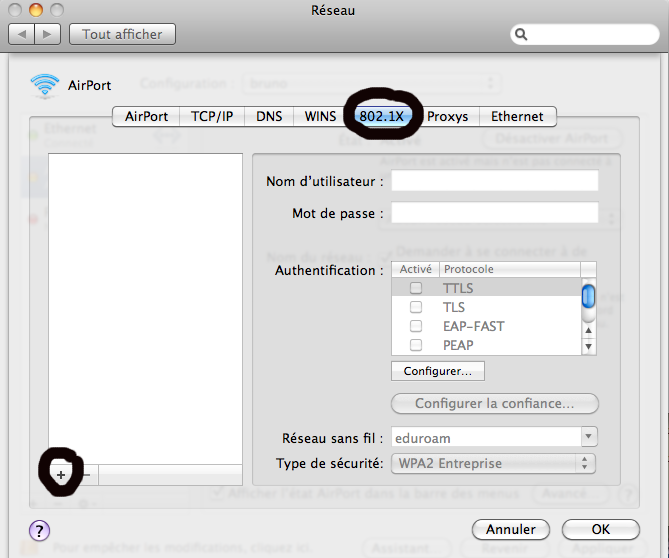This screenshot has height=558, width=669.
Task: Check the PEAP protocol checkbox
Action: 416,345
